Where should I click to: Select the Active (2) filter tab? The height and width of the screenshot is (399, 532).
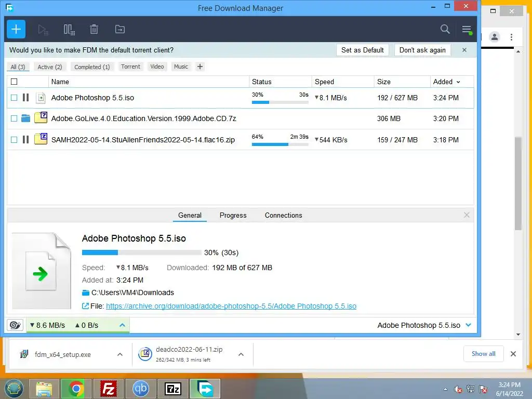50,67
